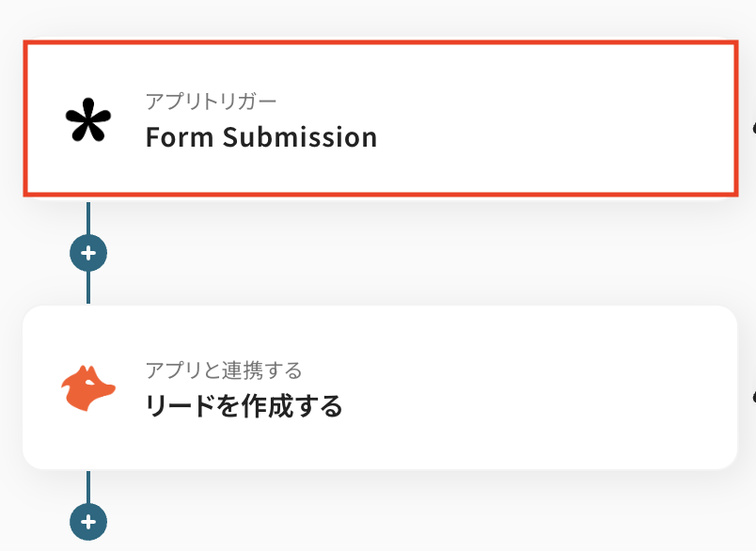
Task: Open options menu beside Form Submission card
Action: tap(752, 127)
